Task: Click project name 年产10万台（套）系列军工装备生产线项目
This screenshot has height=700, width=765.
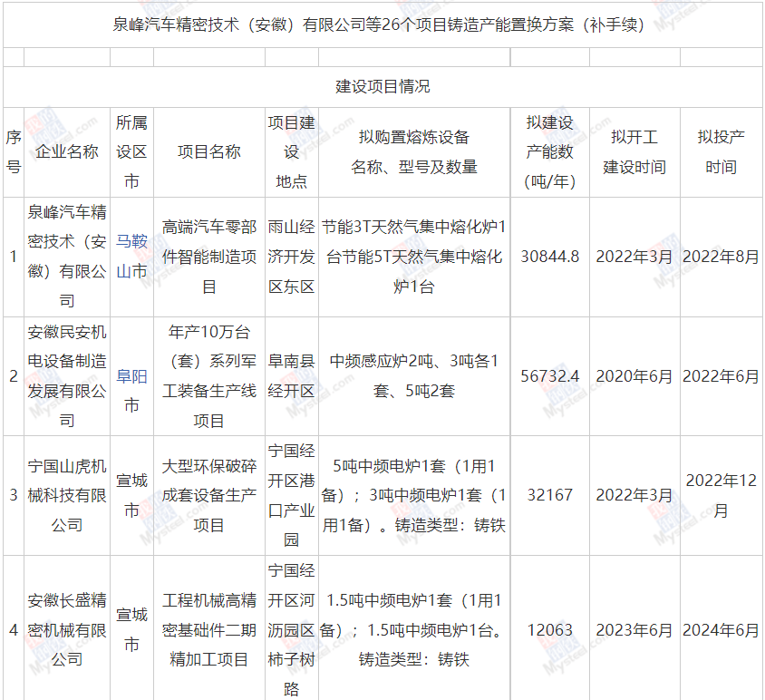Action: (209, 376)
